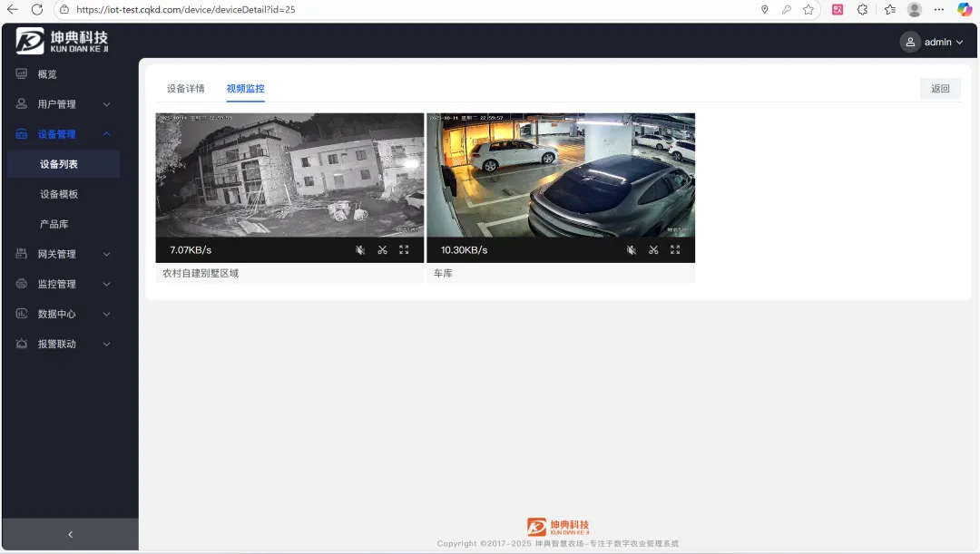Reload the page with the refresh icon

pyautogui.click(x=37, y=9)
